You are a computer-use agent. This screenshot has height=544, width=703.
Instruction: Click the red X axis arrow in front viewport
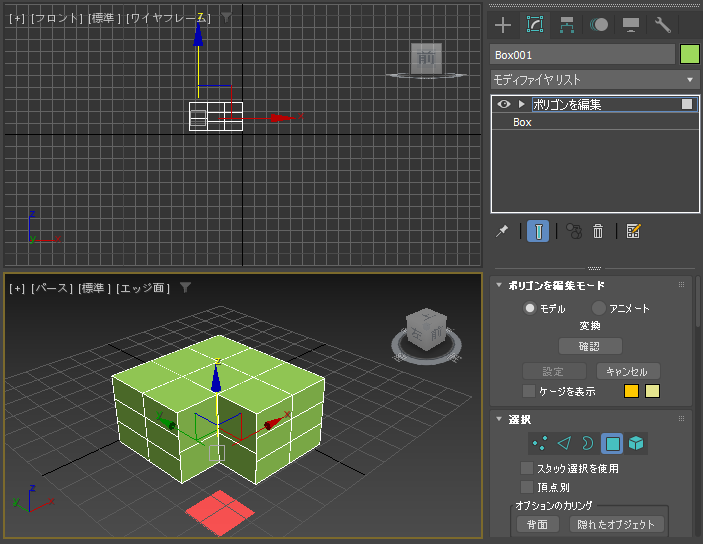(282, 118)
